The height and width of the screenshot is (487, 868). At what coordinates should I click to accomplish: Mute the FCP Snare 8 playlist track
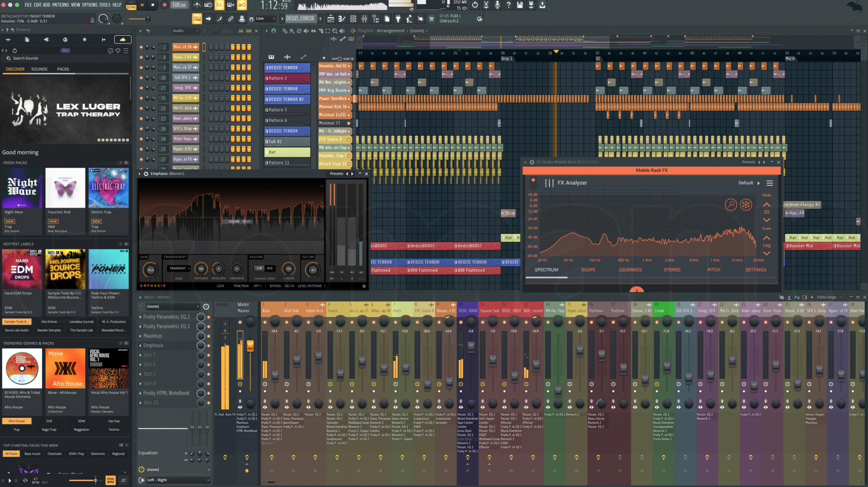[x=349, y=139]
